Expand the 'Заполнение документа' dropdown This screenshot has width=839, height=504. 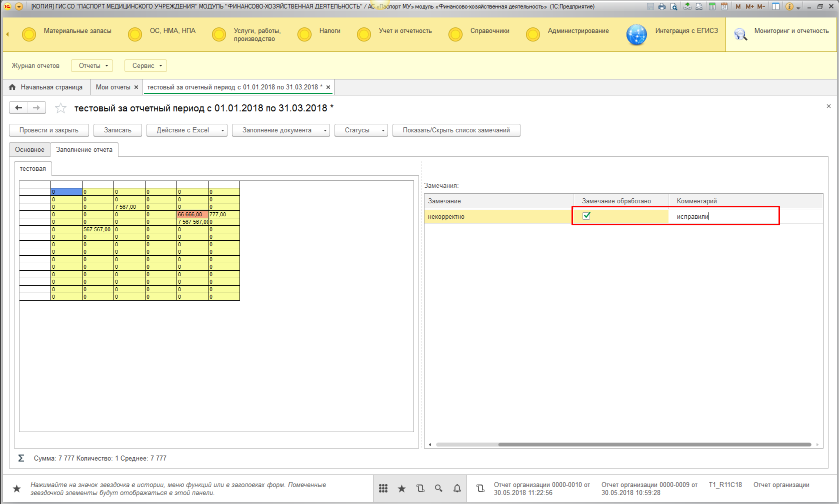280,130
